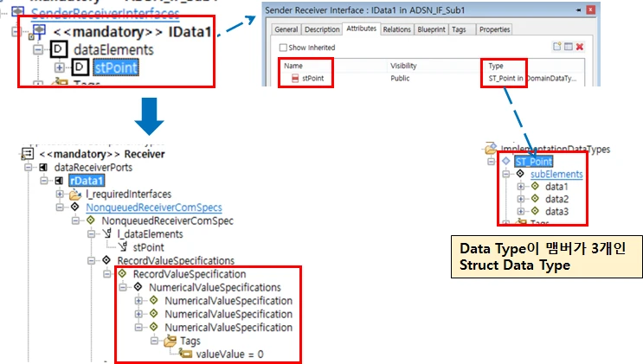
Task: Click the Tags folder icon under NumericalValueSpecification
Action: (x=170, y=341)
